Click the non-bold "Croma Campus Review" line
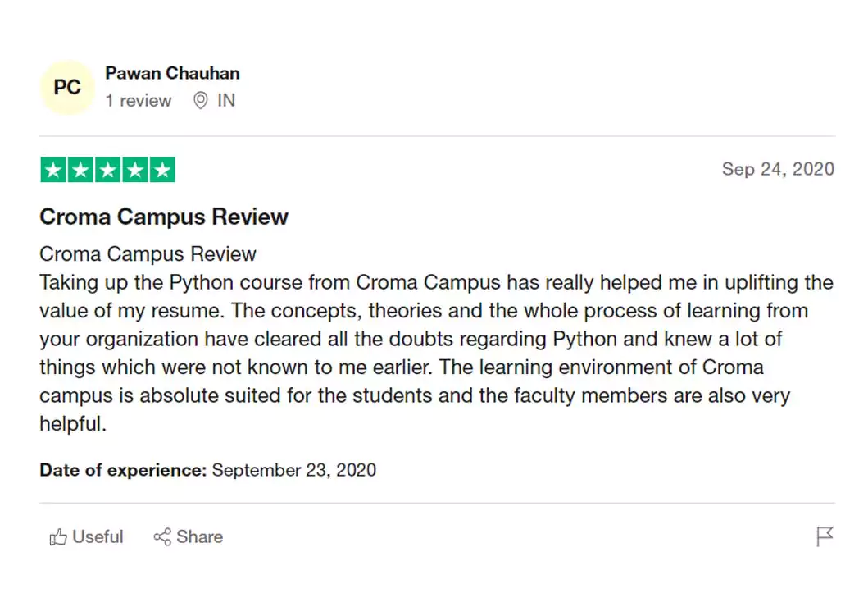Screen dimensions: 868x616 [148, 253]
